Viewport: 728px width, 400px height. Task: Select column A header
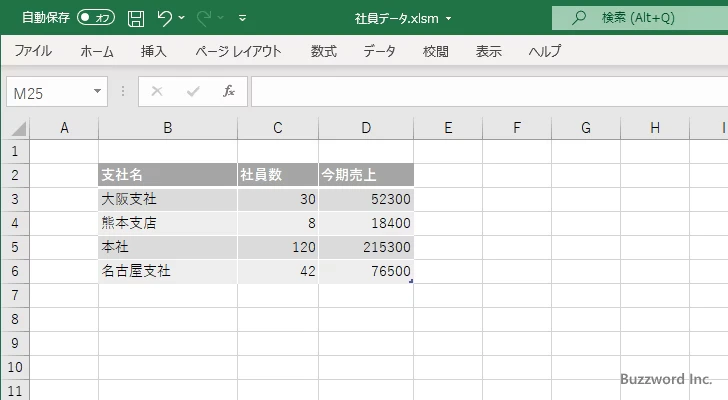(64, 128)
